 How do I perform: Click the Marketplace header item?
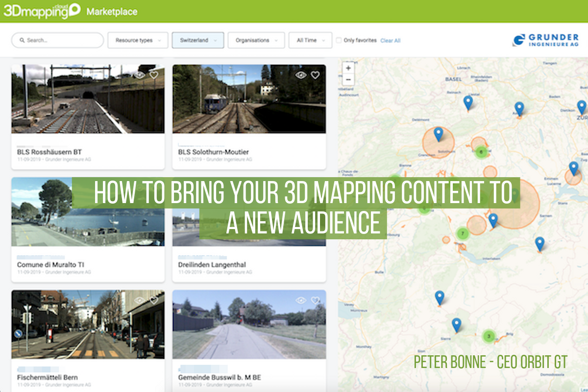point(112,12)
